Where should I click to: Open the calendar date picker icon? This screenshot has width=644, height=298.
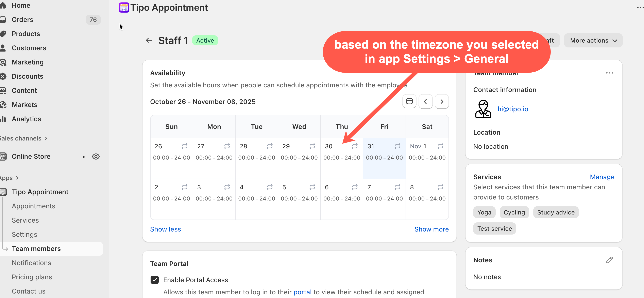[409, 101]
